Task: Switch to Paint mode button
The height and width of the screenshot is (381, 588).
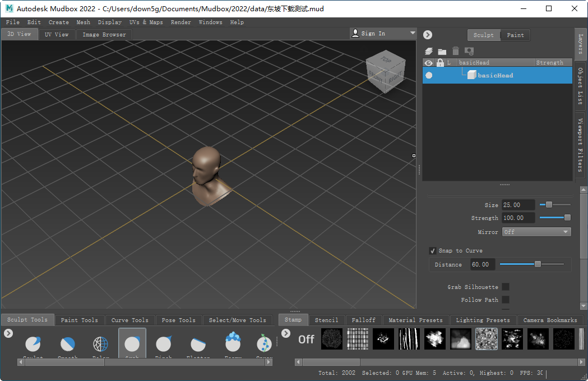Action: click(515, 35)
